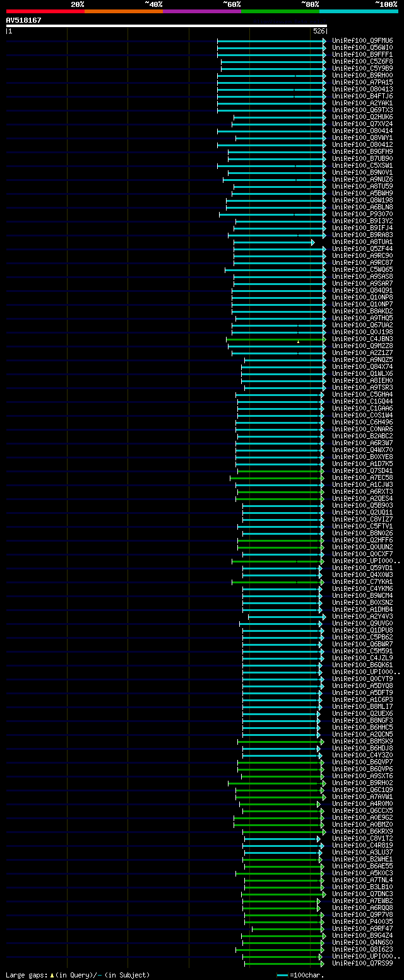The image size is (404, 980).
Task: Click the green ~80% identity legend segment
Action: tap(280, 11)
